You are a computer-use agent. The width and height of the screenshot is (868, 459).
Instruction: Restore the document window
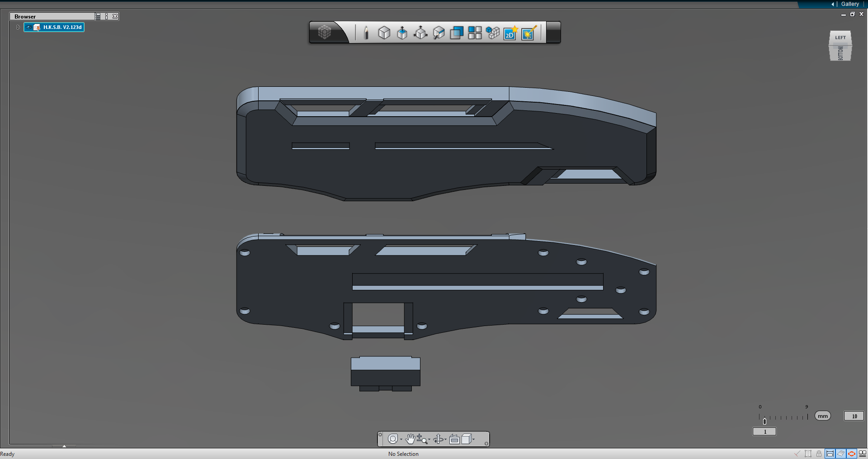click(852, 14)
